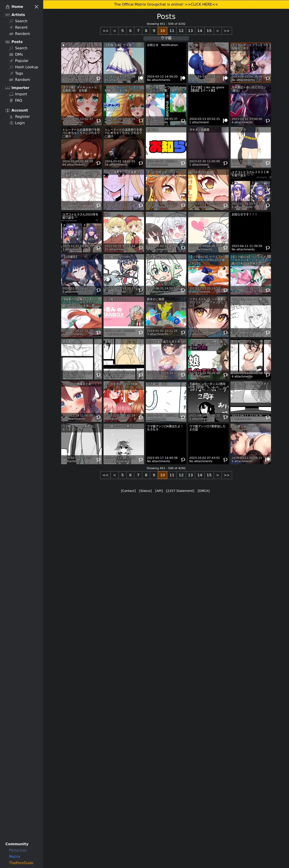
Task: Open the 新年のご挨拶 post thumbnail
Action: (166, 317)
